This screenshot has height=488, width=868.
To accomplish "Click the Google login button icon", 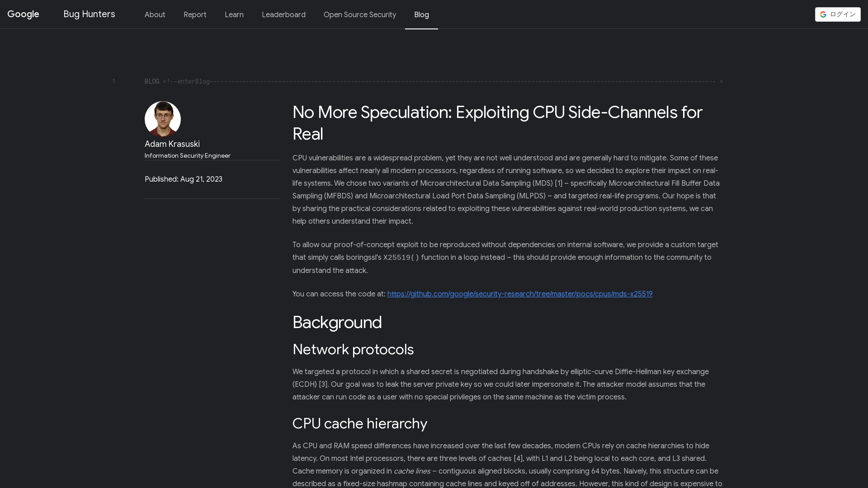I will click(x=824, y=14).
